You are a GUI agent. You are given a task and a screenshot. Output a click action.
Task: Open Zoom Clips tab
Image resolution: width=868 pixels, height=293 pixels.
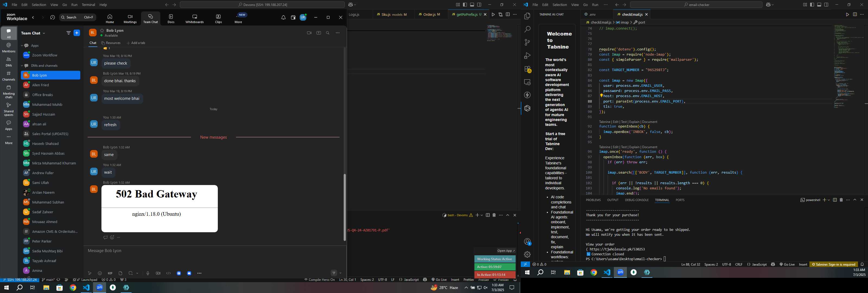click(218, 18)
